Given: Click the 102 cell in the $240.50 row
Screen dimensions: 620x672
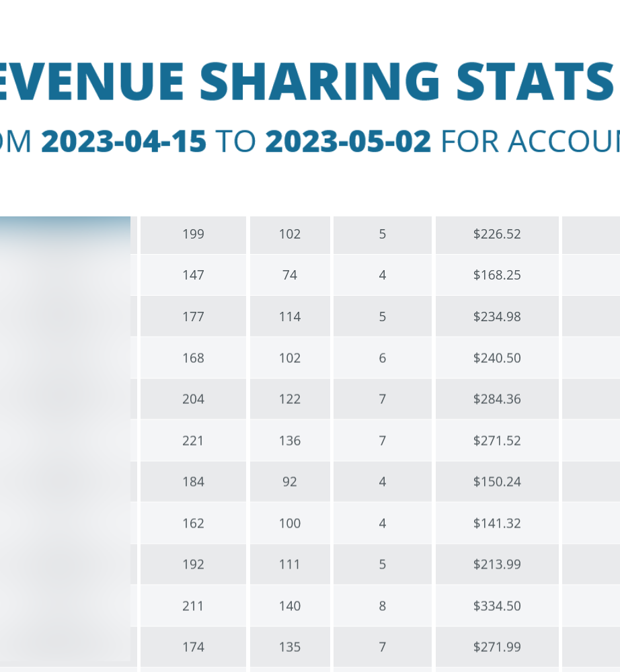Looking at the screenshot, I should (290, 358).
